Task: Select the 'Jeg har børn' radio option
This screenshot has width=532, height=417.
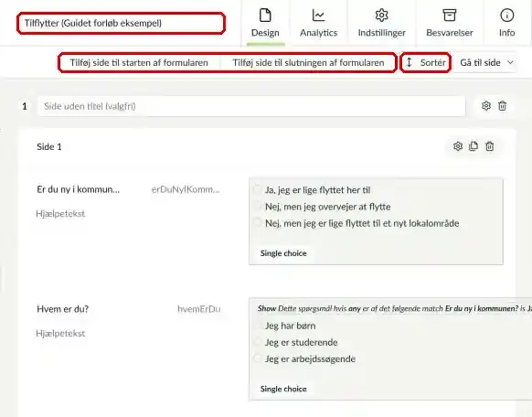Action: point(258,325)
